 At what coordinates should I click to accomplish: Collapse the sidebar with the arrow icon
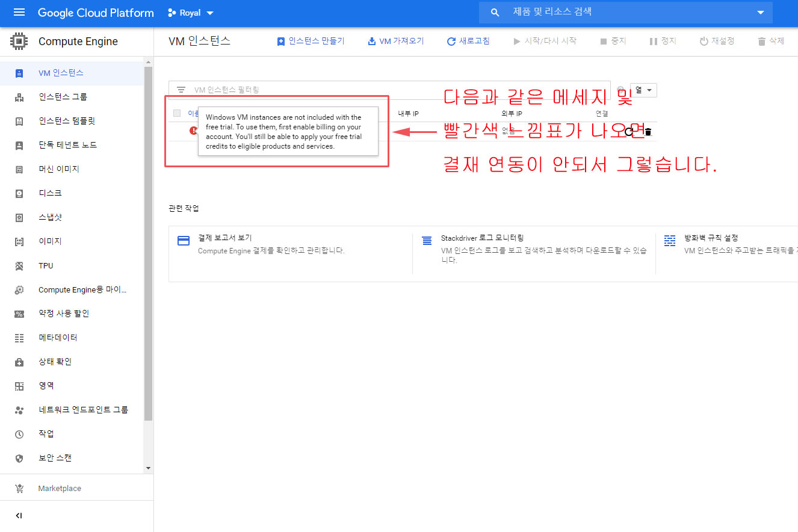pyautogui.click(x=19, y=516)
